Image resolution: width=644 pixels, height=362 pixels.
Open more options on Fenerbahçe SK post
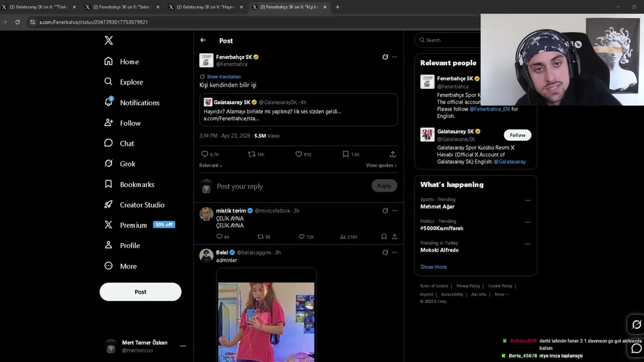pyautogui.click(x=394, y=57)
